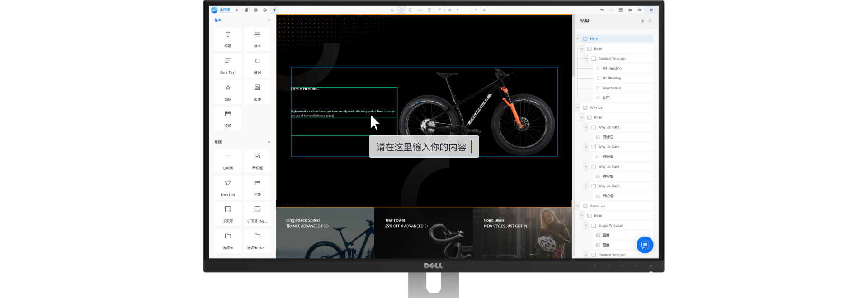Collapse the Why Us tree node arrow
The height and width of the screenshot is (298, 868).
point(577,107)
